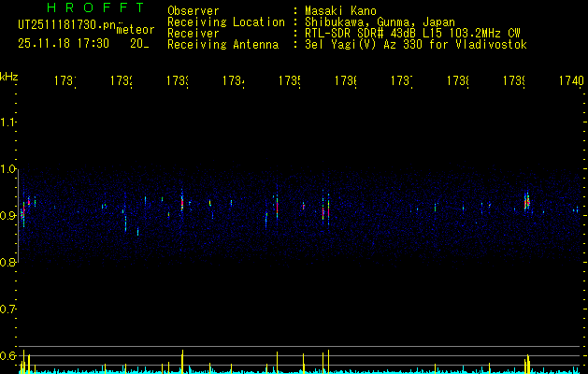Click the 1739 time axis label

(514, 80)
